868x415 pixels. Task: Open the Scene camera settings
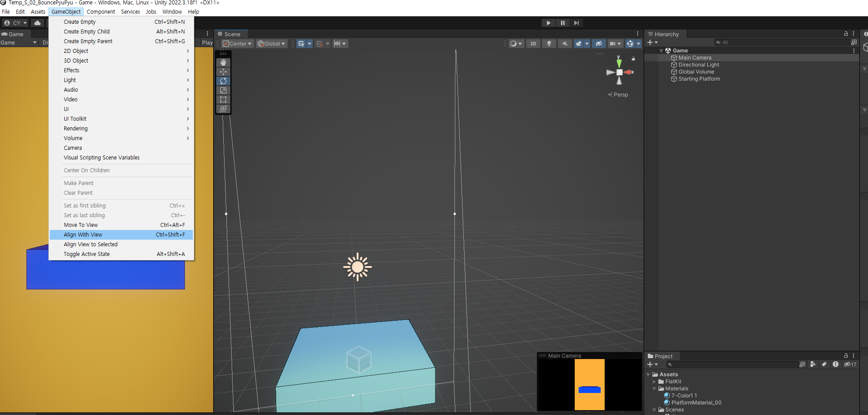click(615, 44)
